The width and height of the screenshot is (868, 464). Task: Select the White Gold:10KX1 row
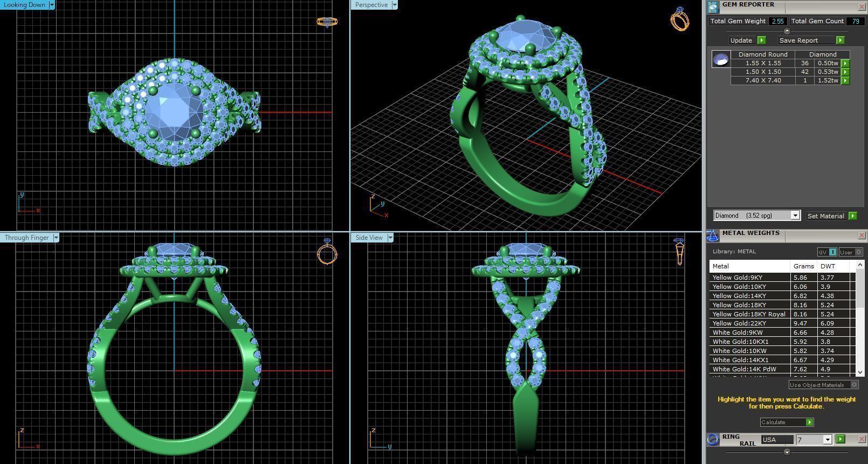(782, 342)
